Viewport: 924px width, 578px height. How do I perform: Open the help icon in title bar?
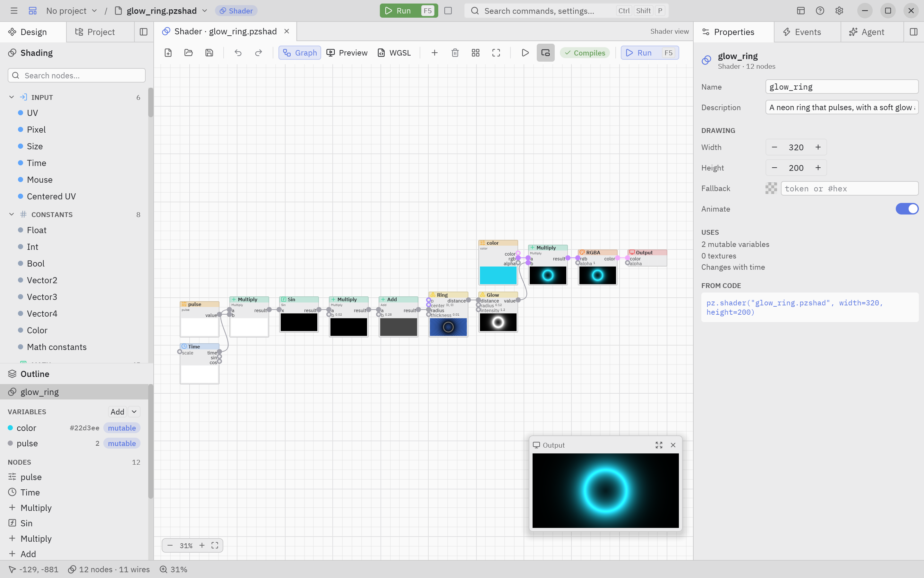point(820,11)
